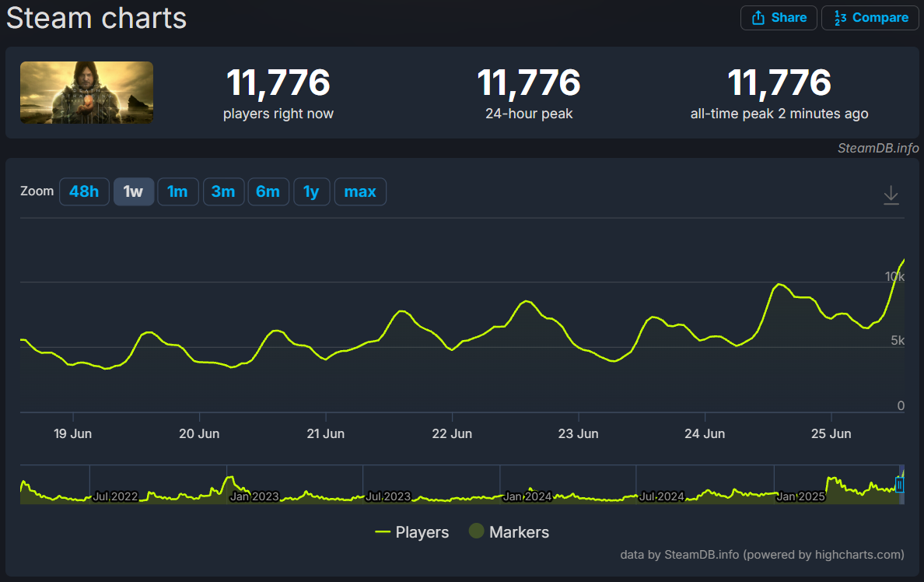
Task: Click the 10k y-axis label
Action: click(x=894, y=276)
